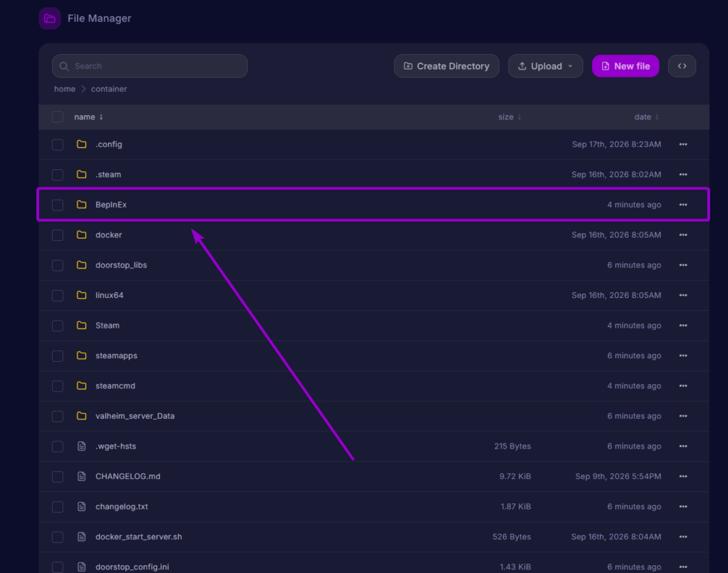Image resolution: width=728 pixels, height=573 pixels.
Task: Go to home in breadcrumb
Action: [65, 89]
